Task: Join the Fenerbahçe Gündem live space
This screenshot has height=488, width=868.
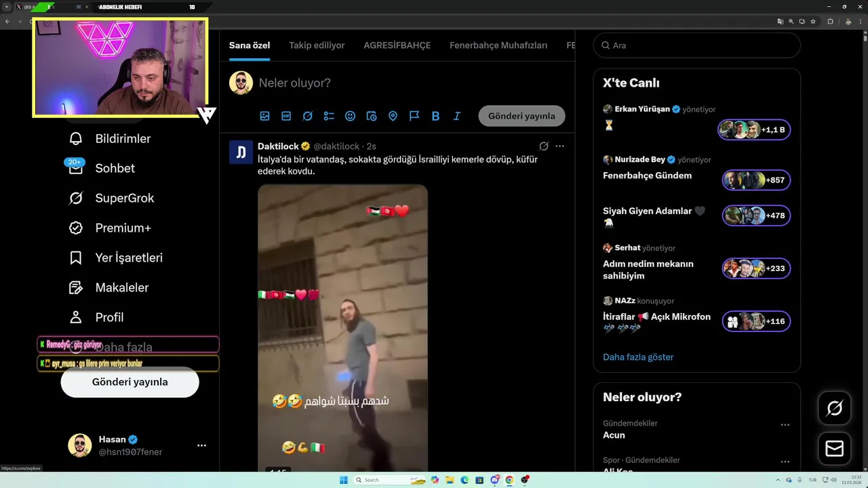Action: (x=756, y=180)
